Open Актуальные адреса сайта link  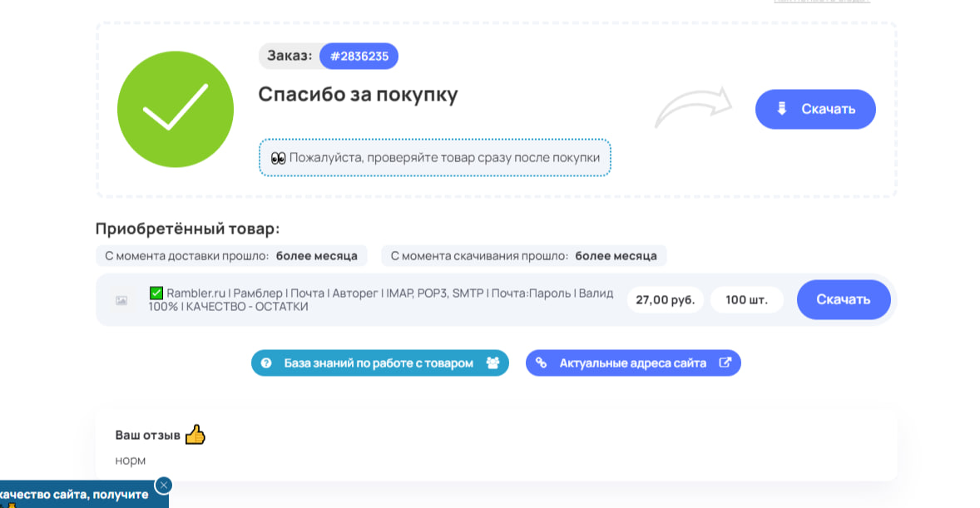tap(633, 363)
